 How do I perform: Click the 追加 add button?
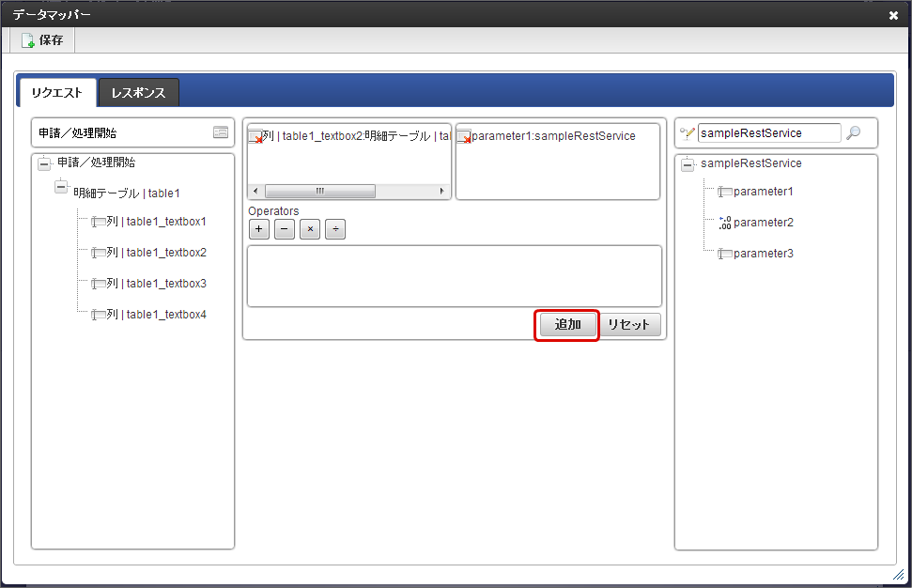click(567, 325)
